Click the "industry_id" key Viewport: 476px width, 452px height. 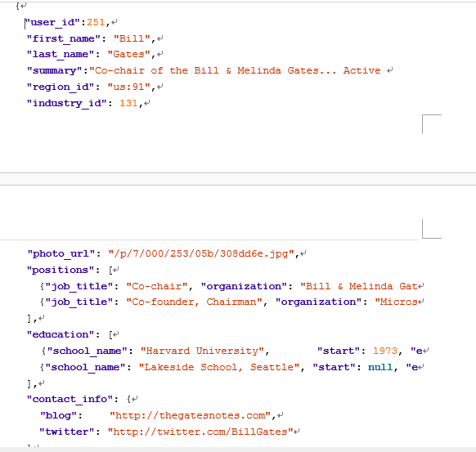click(x=66, y=104)
